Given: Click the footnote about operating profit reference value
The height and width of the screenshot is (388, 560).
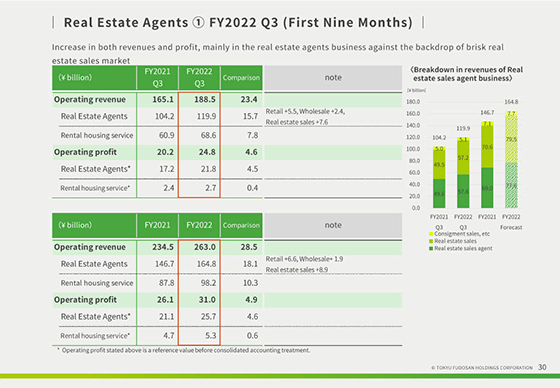Looking at the screenshot, I should click(x=184, y=350).
